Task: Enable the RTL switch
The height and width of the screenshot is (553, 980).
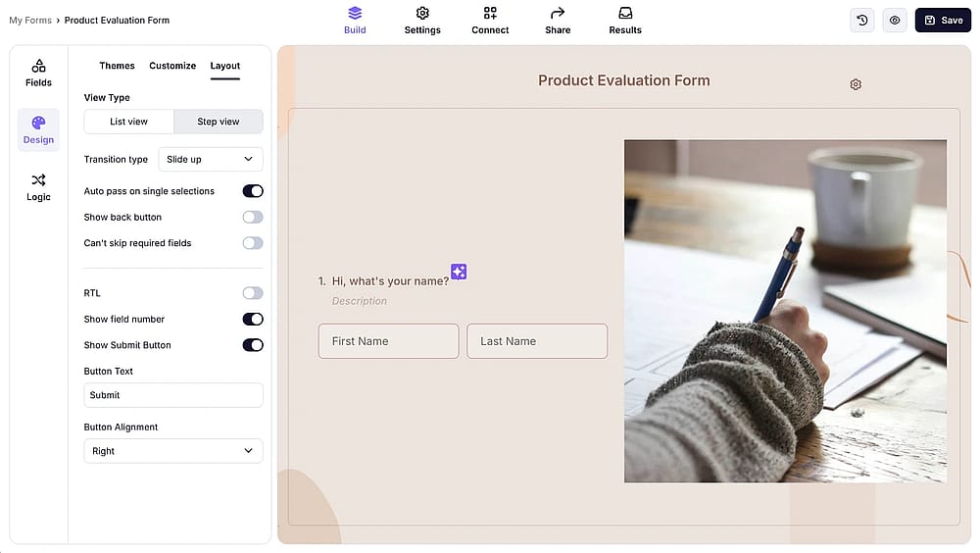Action: (x=253, y=293)
